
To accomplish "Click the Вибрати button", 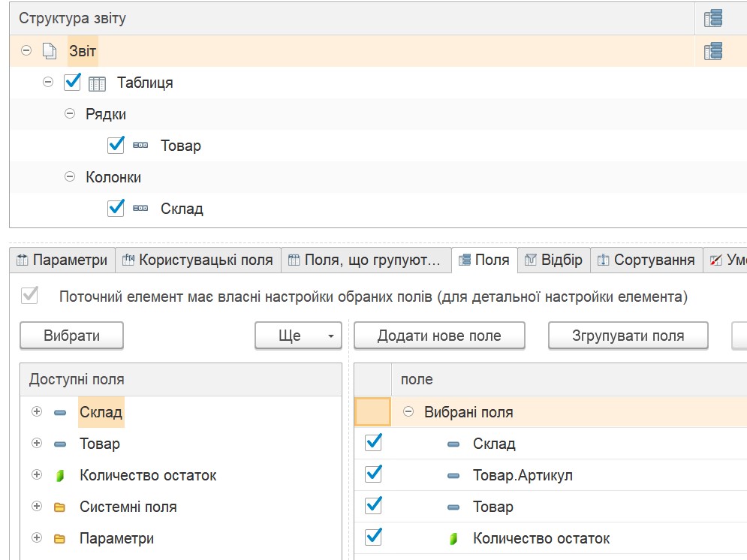I will (x=71, y=336).
